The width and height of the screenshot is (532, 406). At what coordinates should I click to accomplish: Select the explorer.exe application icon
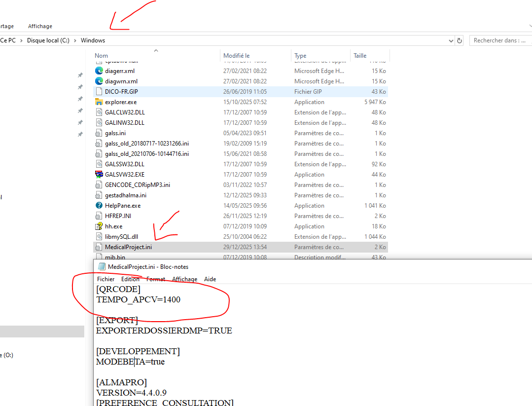[99, 102]
